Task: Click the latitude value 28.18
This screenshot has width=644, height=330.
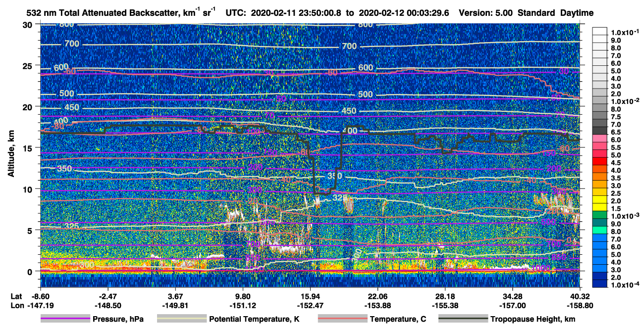Action: [x=445, y=296]
